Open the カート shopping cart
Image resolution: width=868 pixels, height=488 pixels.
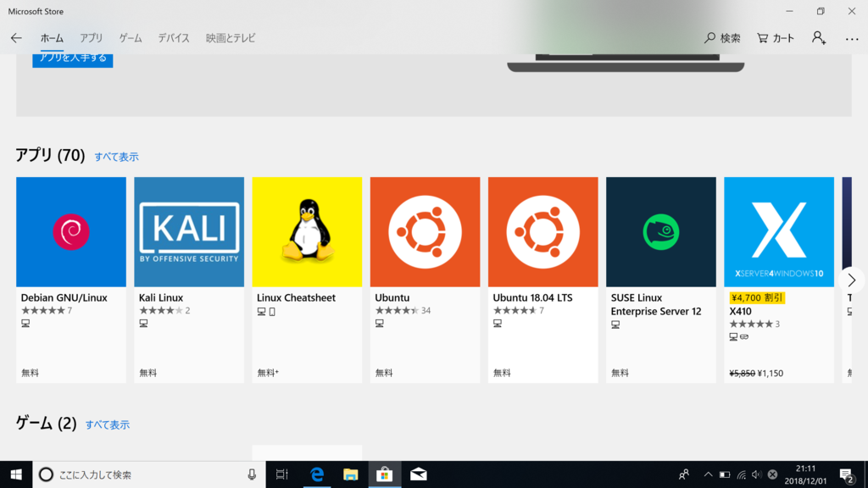tap(776, 38)
